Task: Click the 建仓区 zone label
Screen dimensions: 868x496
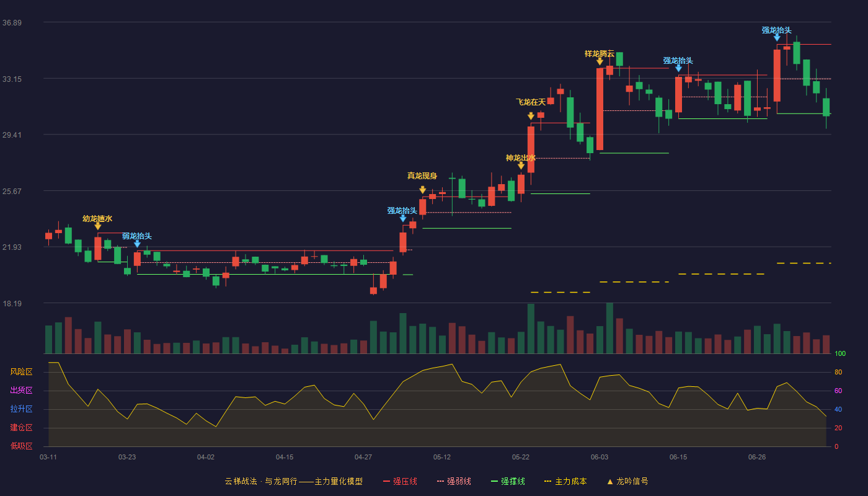Action: point(21,428)
